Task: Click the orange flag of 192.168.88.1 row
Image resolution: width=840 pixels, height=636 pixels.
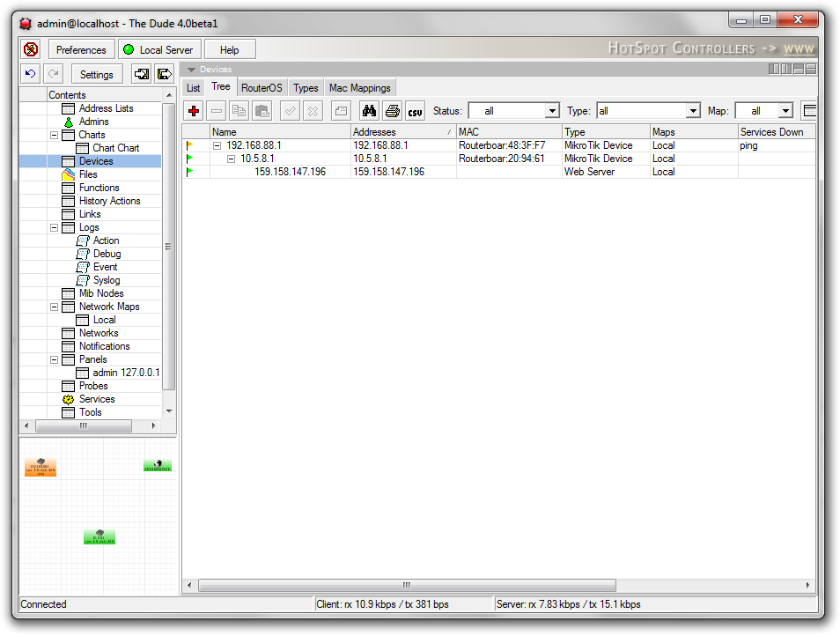Action: [x=189, y=145]
